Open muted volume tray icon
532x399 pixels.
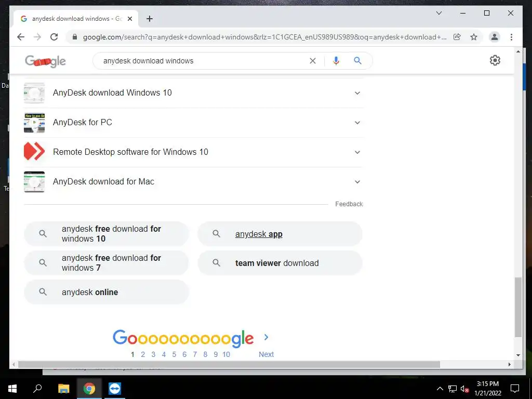464,389
